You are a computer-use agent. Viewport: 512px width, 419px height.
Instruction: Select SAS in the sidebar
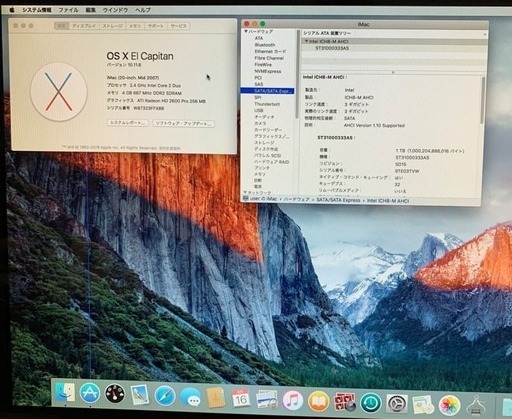(259, 84)
